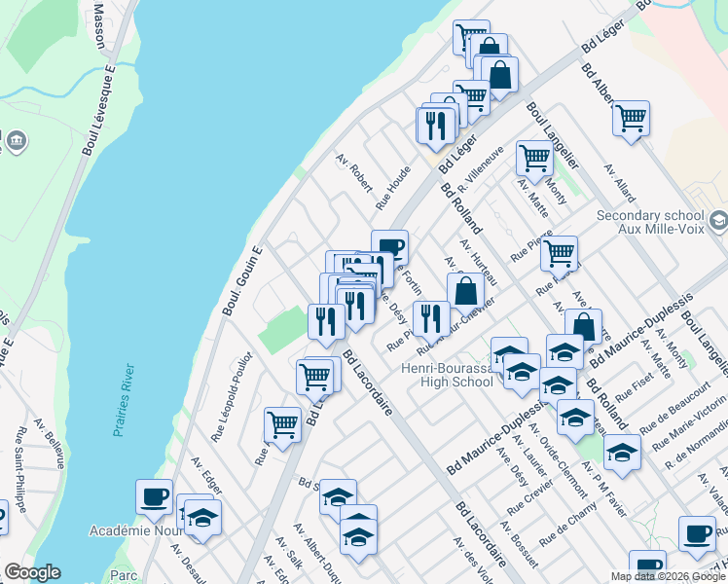Select the Rue Fiset street label
This screenshot has height=584, width=728.
click(x=634, y=387)
